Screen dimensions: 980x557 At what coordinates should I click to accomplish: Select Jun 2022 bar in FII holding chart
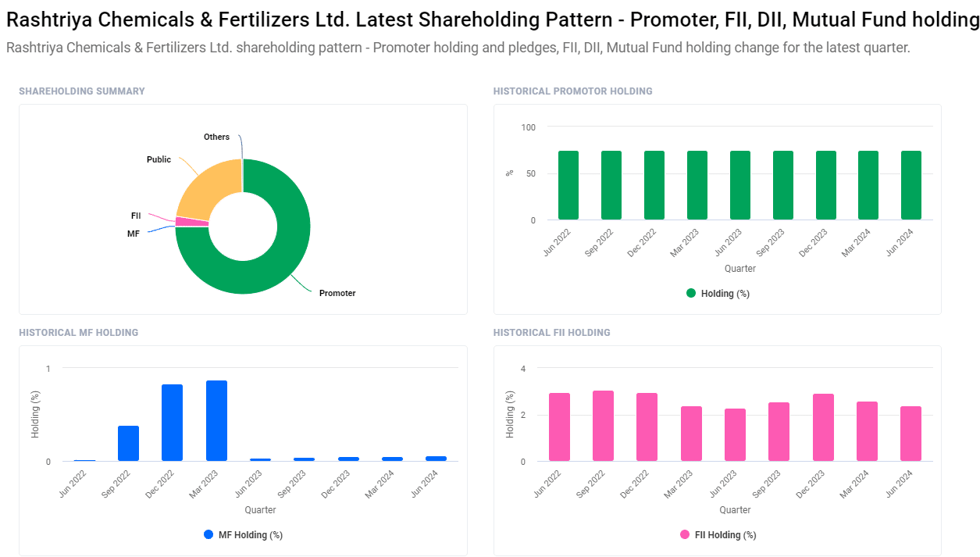pyautogui.click(x=559, y=427)
